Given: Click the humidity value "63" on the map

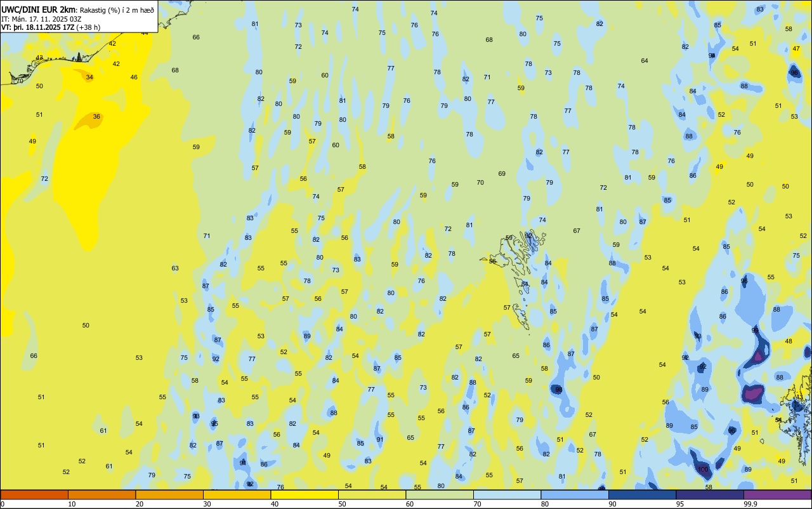Looking at the screenshot, I should 175,268.
